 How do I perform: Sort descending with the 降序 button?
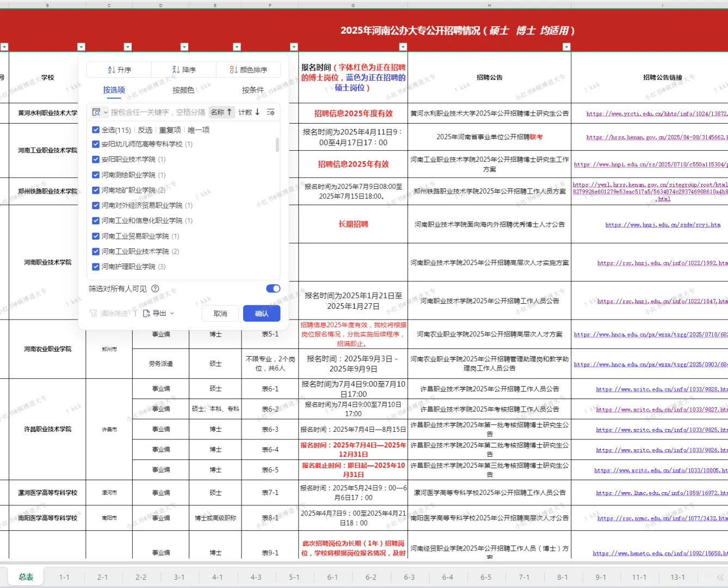(184, 70)
